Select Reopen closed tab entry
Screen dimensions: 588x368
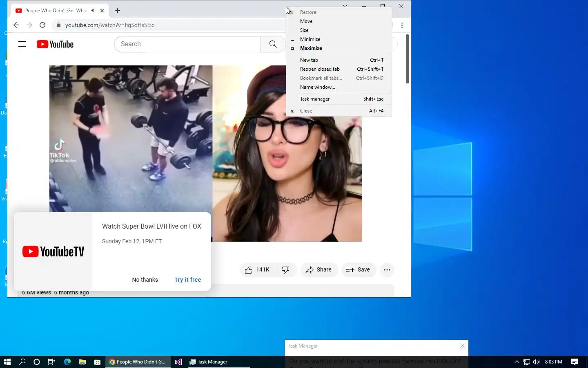click(339, 69)
